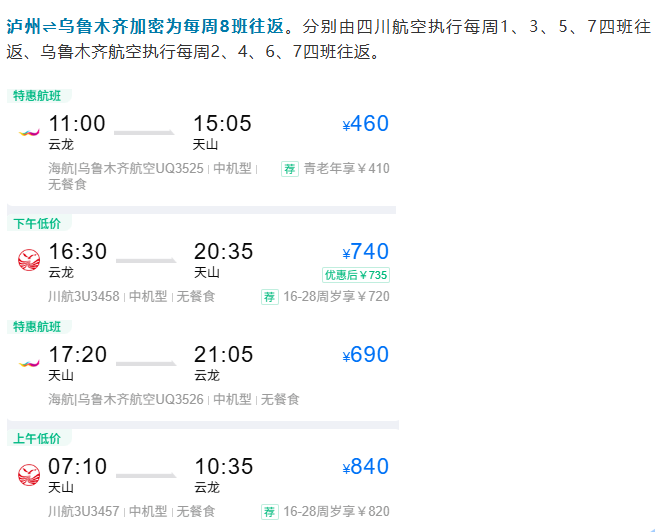Viewport: 655px width, 532px height.
Task: Open flight details for 川航3U3458
Action: pos(84,296)
